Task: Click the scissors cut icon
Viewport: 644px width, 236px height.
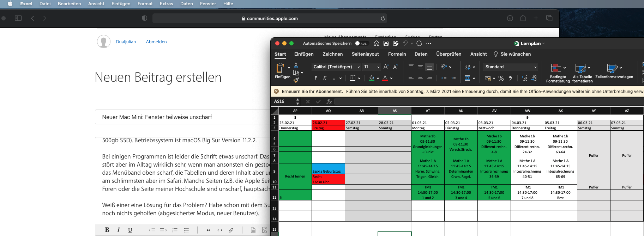Action: point(296,65)
